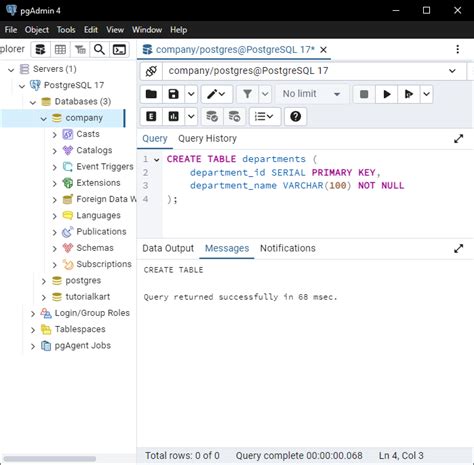Open the Explain options dropdown arrow

click(191, 116)
